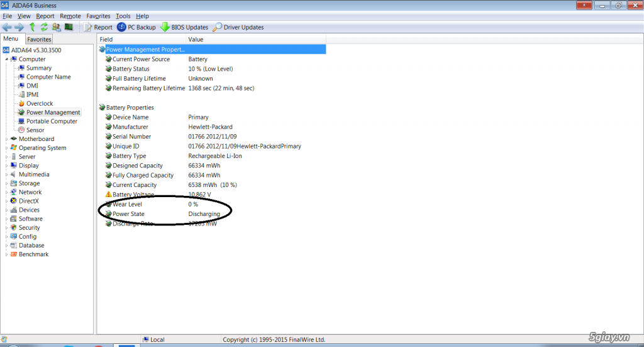
Task: Expand the Operating System tree node
Action: coord(7,148)
